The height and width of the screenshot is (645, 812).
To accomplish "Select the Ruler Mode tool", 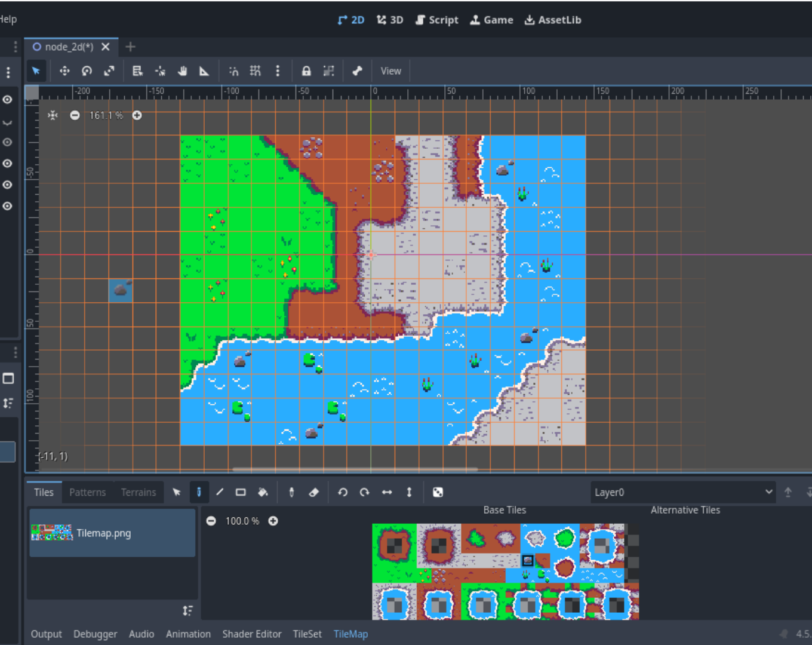I will click(x=204, y=71).
